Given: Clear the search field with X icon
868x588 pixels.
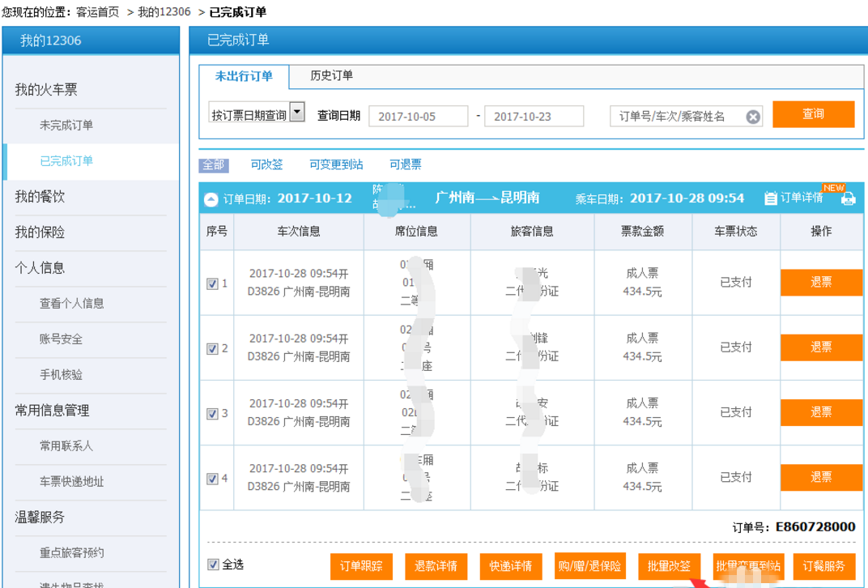Looking at the screenshot, I should (753, 117).
